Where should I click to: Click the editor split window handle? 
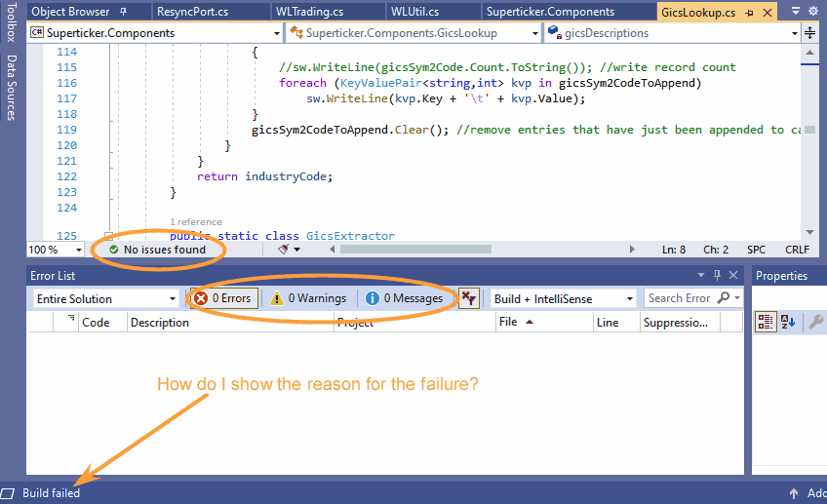click(x=810, y=32)
